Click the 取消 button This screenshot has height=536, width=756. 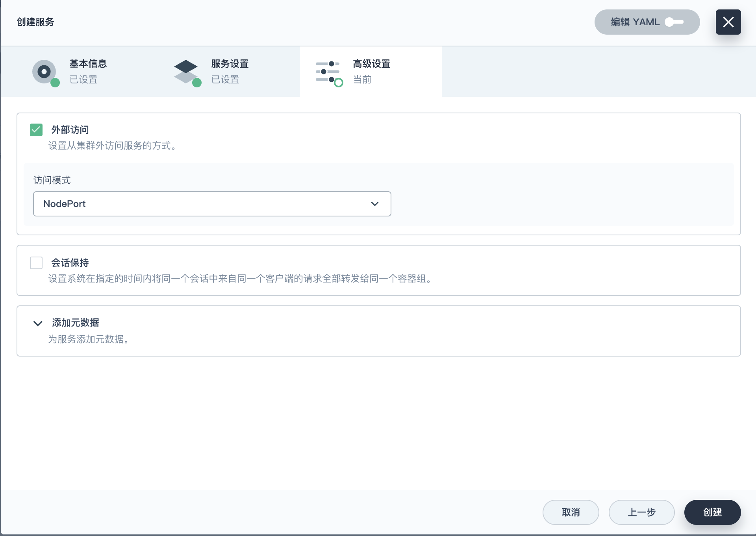[x=571, y=512]
